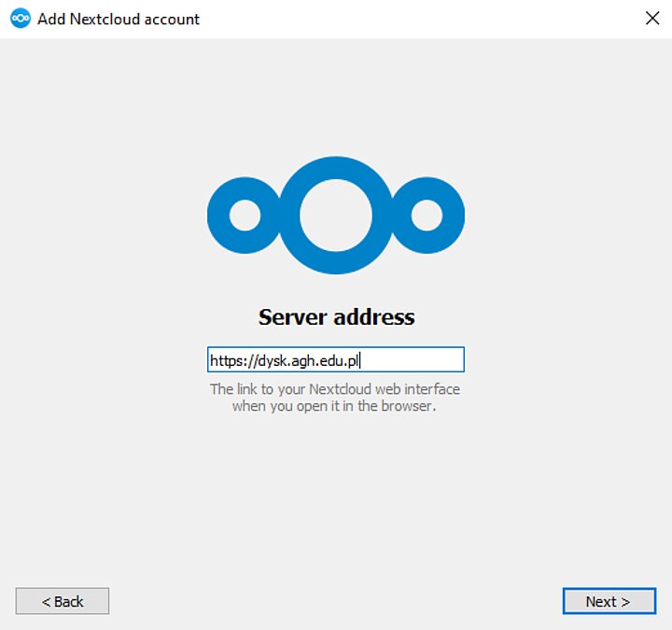The height and width of the screenshot is (630, 672).
Task: Click the hint text about Nextcloud web interface
Action: pyautogui.click(x=335, y=398)
